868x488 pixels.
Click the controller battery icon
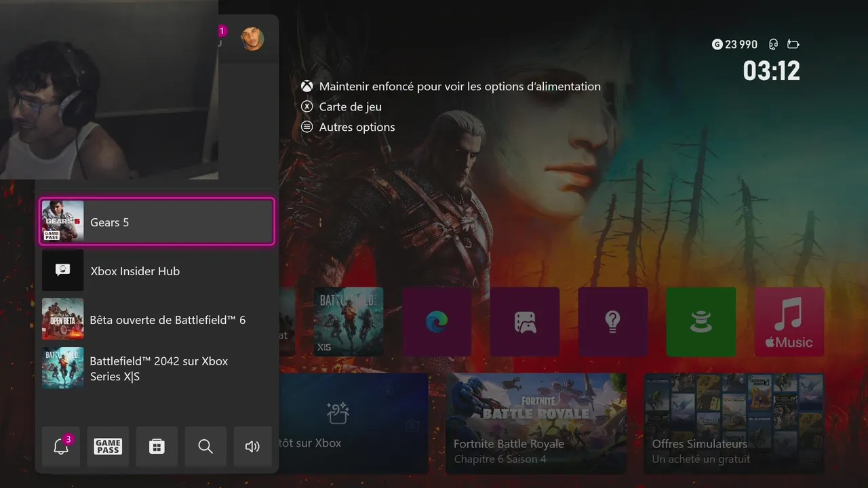click(793, 45)
